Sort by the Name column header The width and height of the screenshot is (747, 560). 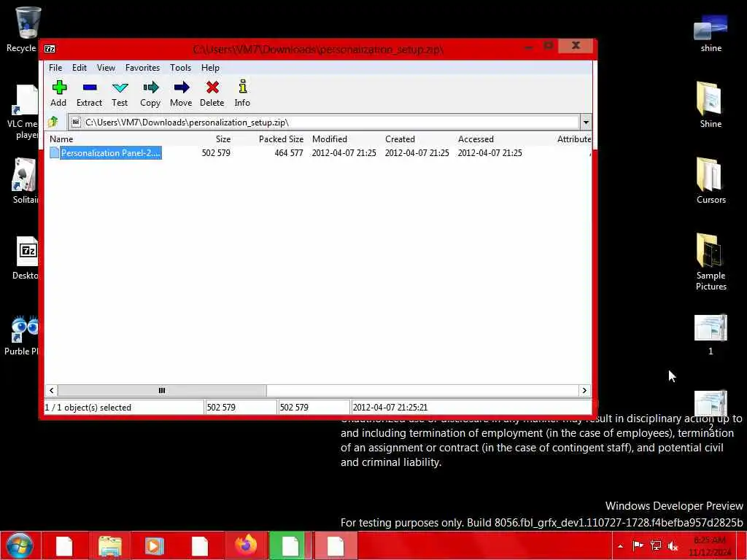tap(61, 139)
